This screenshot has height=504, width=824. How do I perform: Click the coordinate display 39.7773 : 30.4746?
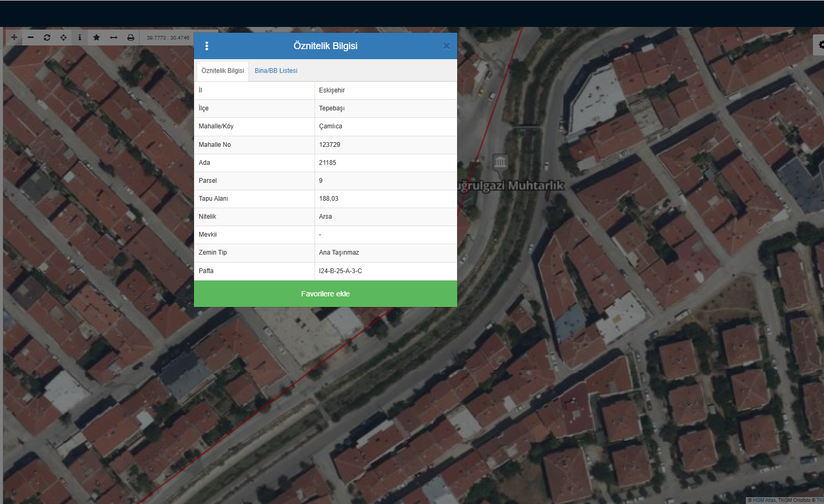[168, 38]
